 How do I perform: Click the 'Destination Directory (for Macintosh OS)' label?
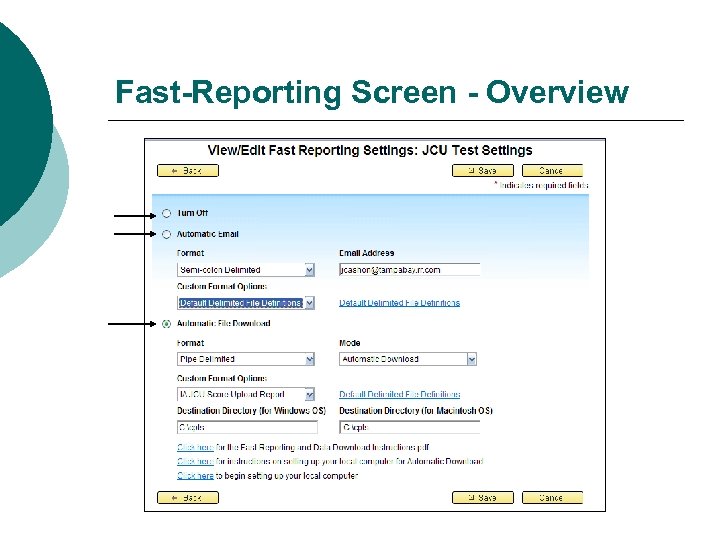416,411
